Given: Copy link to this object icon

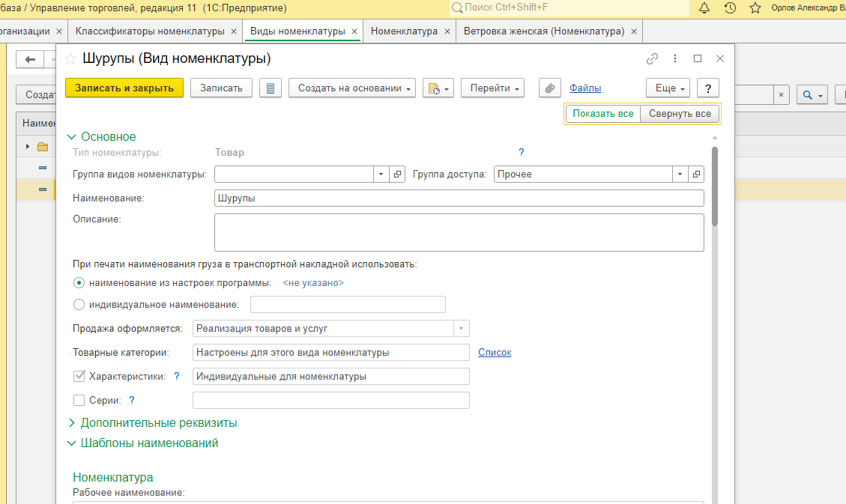Looking at the screenshot, I should coord(653,58).
